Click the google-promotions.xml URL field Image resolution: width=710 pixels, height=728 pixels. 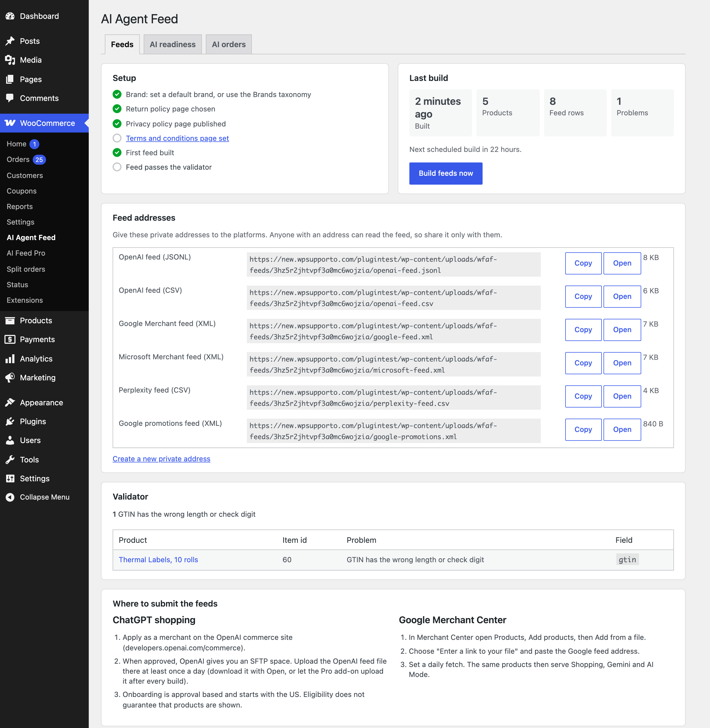point(393,431)
